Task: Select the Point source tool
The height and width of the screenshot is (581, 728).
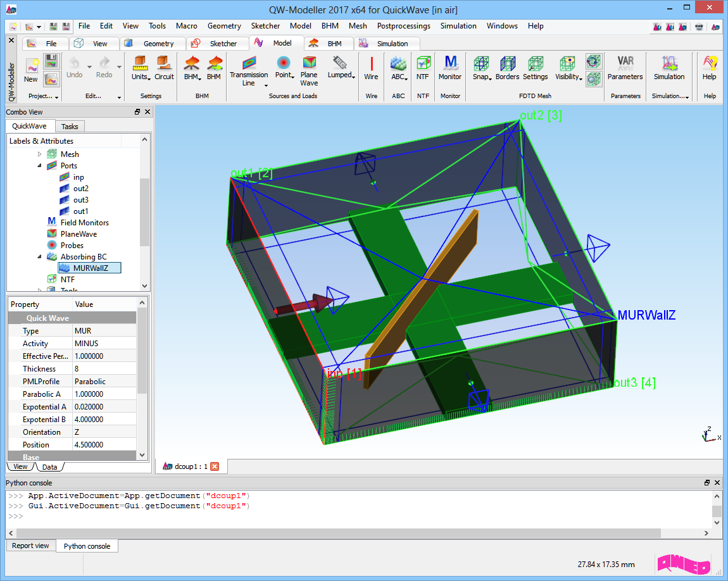Action: (284, 68)
